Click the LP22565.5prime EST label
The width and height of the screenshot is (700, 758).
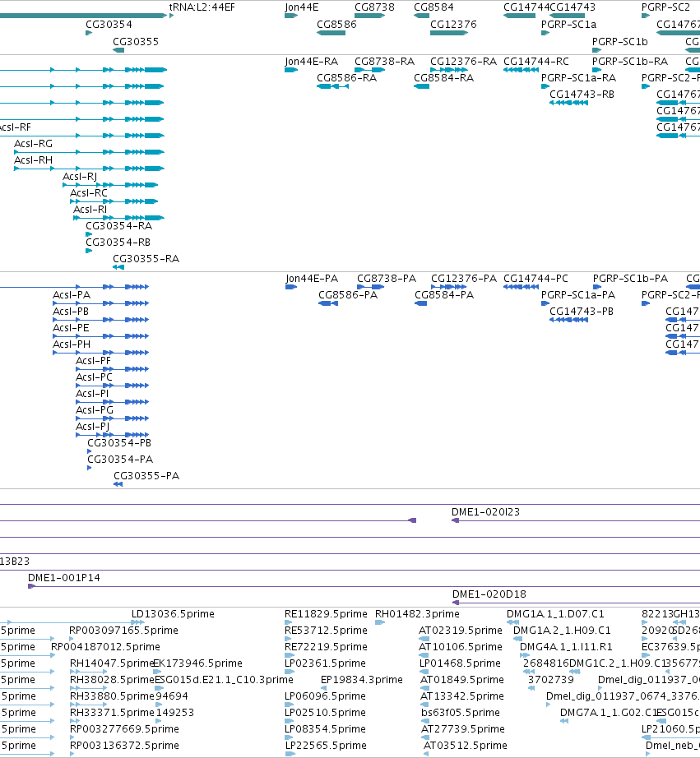click(326, 746)
